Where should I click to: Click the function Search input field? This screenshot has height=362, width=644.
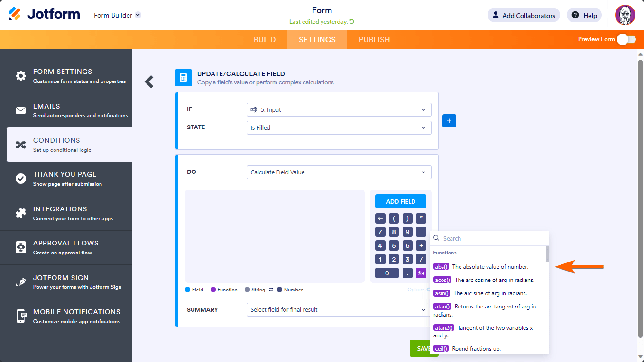(489, 238)
